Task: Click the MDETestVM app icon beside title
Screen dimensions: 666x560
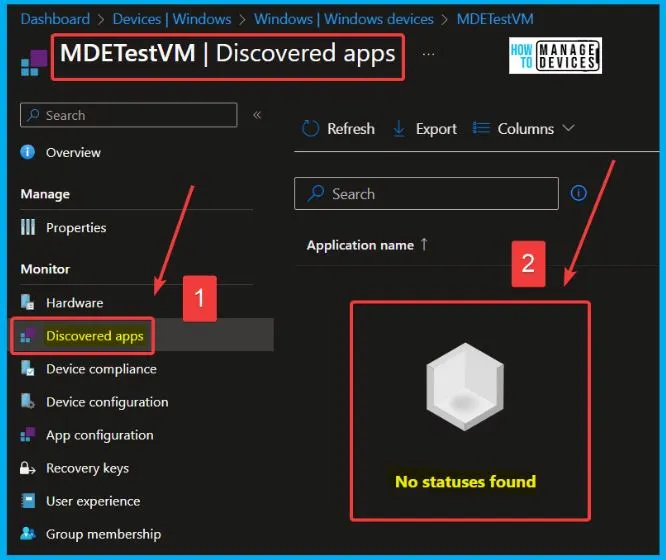Action: click(x=34, y=62)
